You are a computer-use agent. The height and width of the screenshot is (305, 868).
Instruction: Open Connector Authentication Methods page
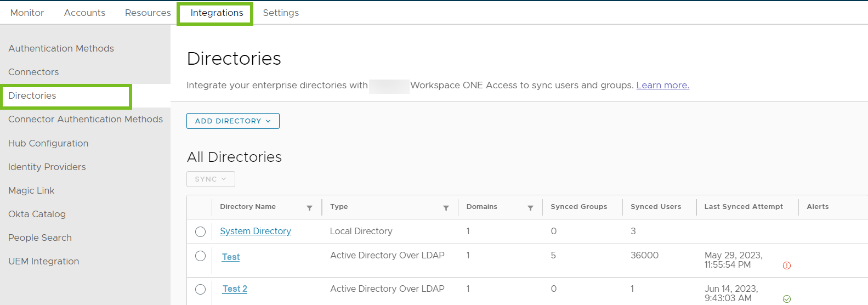(86, 119)
